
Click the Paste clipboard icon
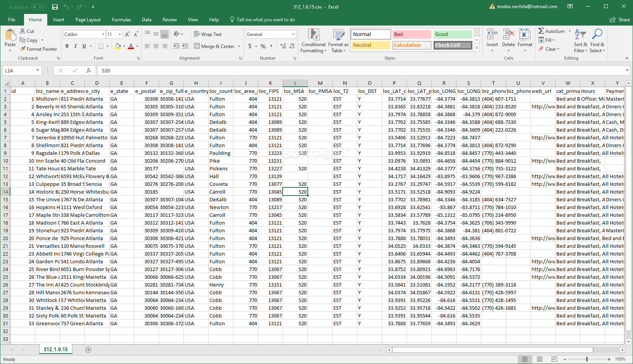(x=10, y=35)
